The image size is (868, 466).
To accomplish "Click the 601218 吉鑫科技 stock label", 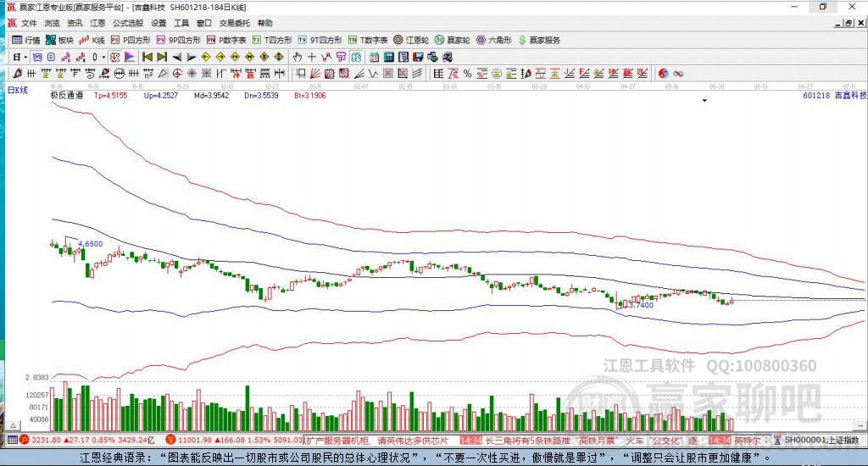I will coord(835,95).
